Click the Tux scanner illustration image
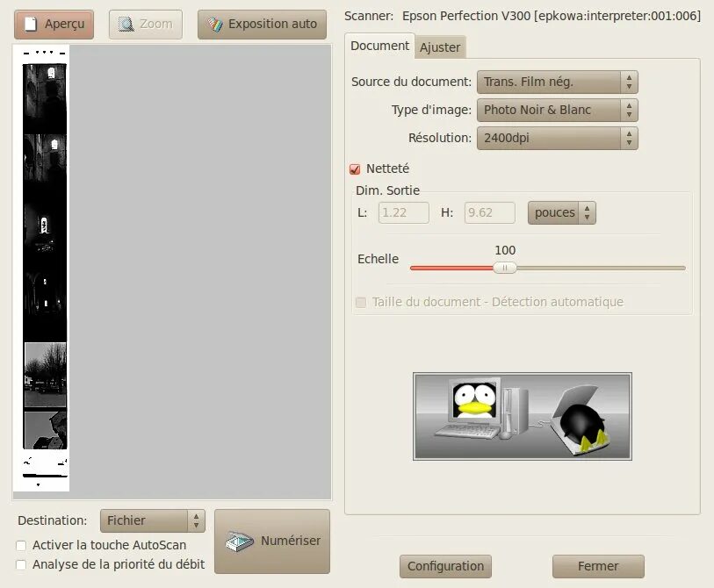This screenshot has height=588, width=714. 522,416
